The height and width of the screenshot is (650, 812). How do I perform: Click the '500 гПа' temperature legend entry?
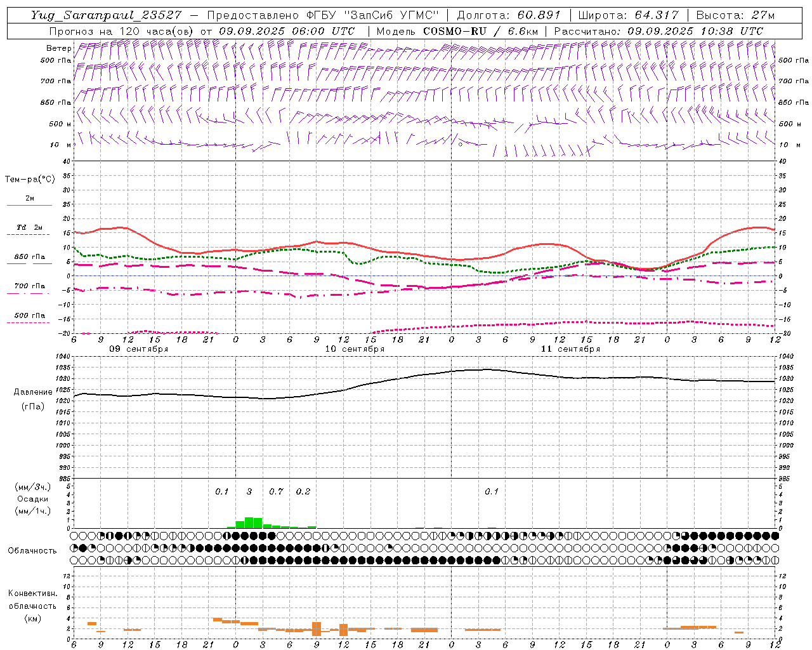tap(30, 315)
